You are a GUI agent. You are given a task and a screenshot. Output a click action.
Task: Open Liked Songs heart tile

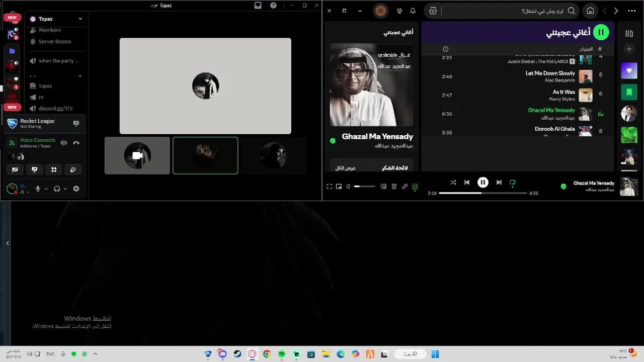click(629, 71)
